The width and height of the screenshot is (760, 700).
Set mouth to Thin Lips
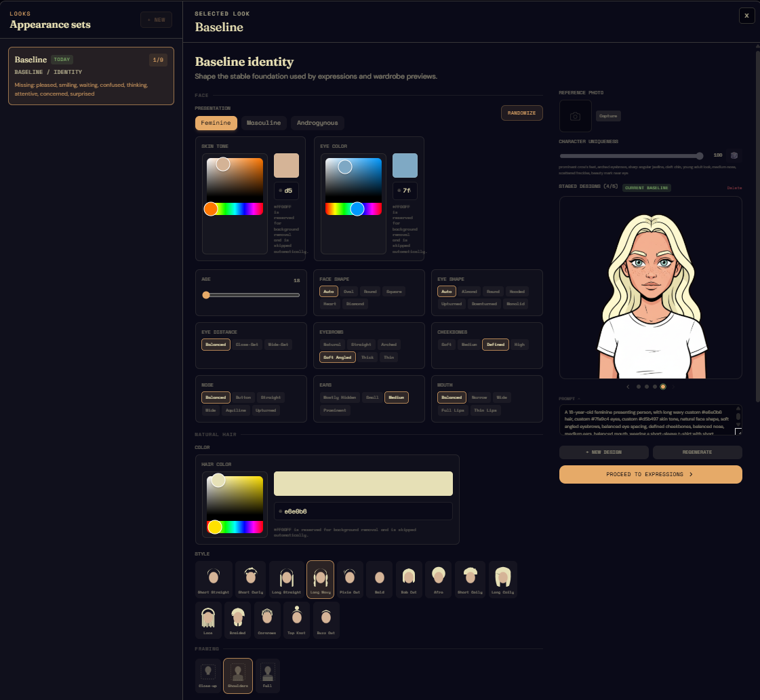485,410
